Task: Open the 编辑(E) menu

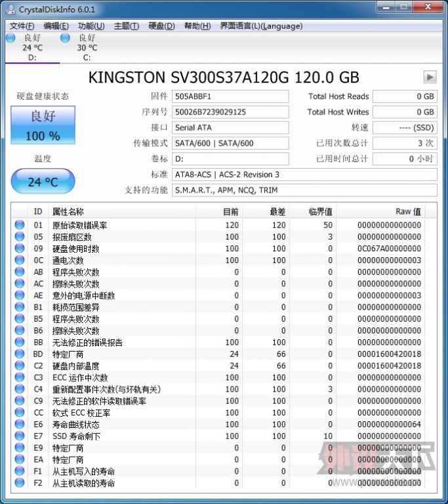Action: 56,26
